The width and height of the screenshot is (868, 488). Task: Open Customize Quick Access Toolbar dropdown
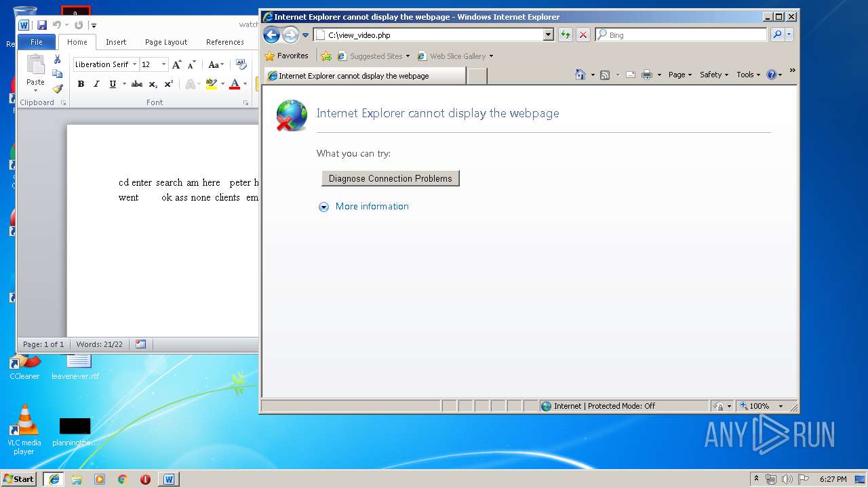(94, 26)
